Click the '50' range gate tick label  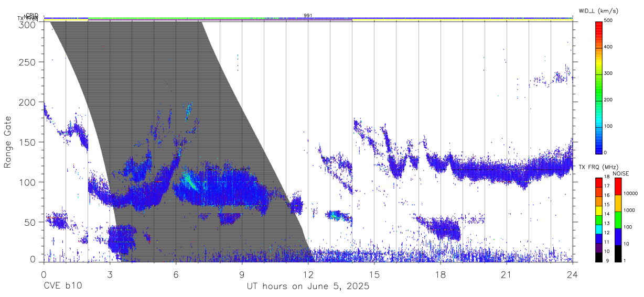[30, 222]
